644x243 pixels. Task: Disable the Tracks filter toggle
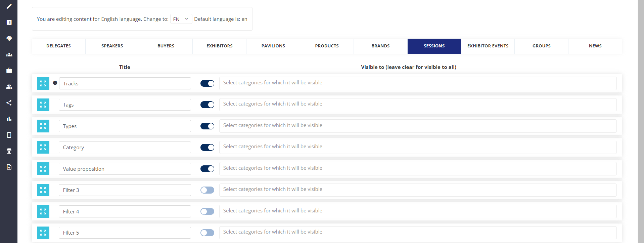207,83
